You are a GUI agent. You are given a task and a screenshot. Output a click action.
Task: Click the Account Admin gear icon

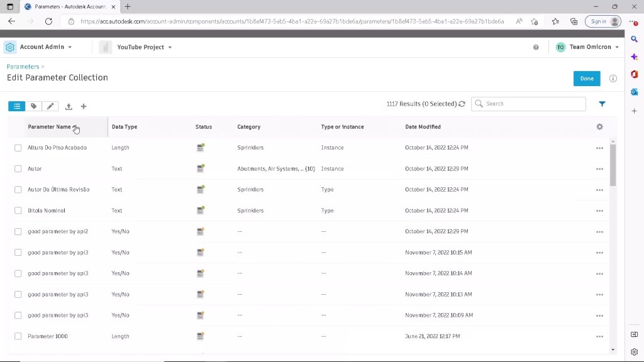(10, 47)
